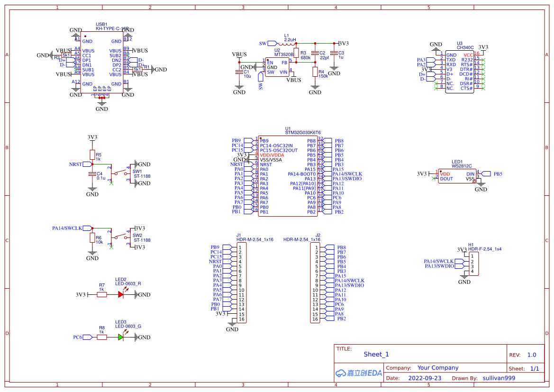
Task: Click the date 2022-09-23 field
Action: point(424,378)
